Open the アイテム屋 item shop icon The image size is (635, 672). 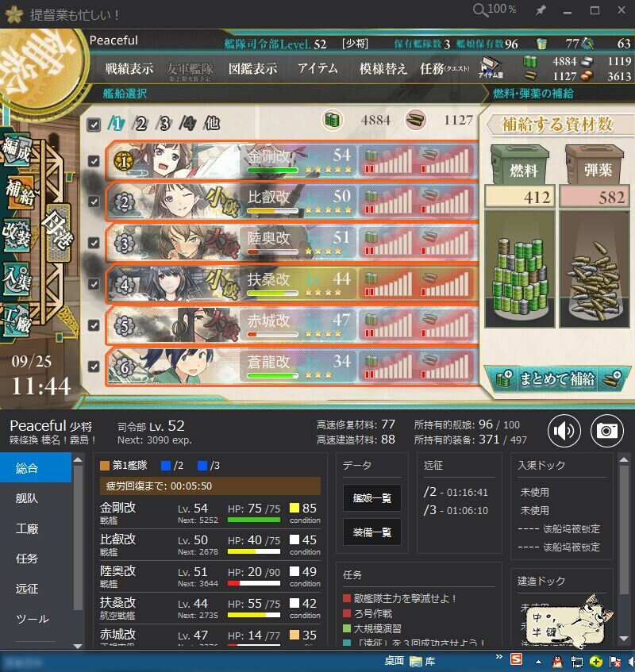490,68
